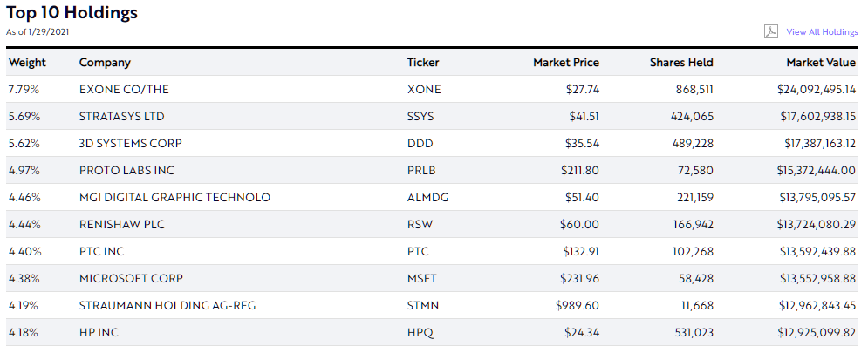Click the DDD ticker symbol

click(x=420, y=143)
